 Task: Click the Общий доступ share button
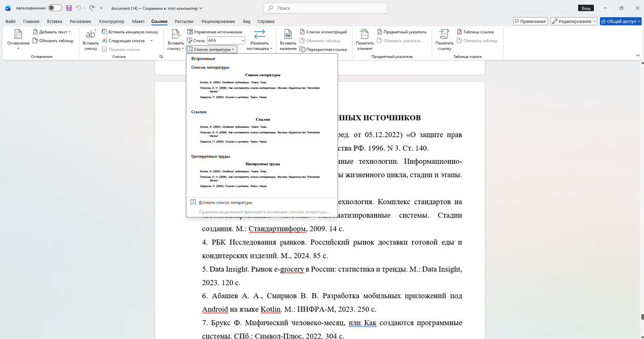pos(620,21)
